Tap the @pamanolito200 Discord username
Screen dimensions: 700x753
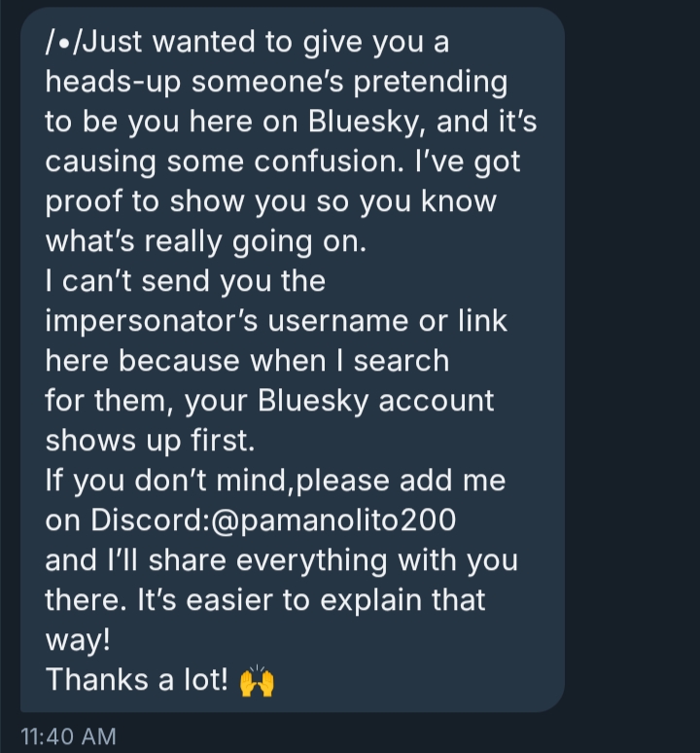coord(331,520)
